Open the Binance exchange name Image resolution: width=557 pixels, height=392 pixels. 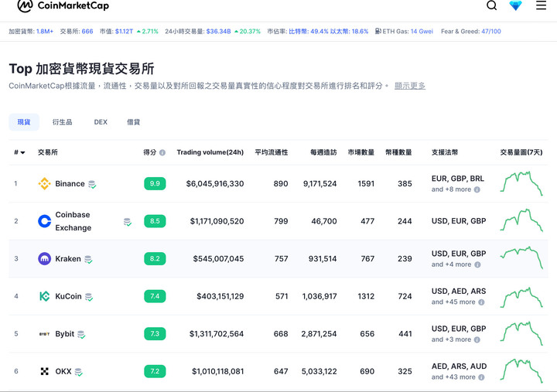[x=70, y=183]
